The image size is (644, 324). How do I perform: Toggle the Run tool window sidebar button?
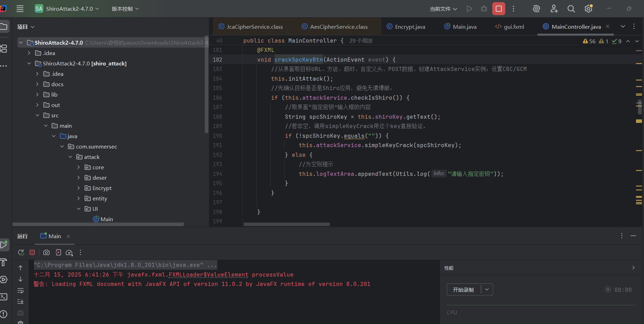click(4, 245)
